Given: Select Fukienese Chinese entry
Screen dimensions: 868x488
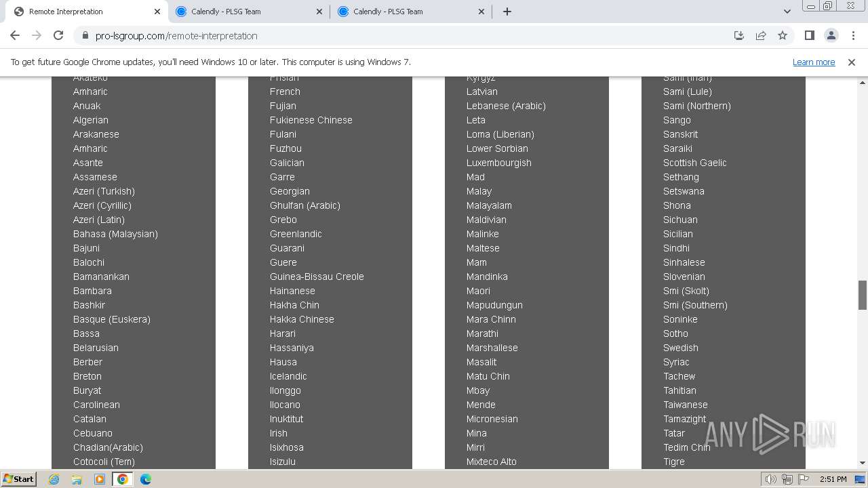Looking at the screenshot, I should click(x=311, y=120).
